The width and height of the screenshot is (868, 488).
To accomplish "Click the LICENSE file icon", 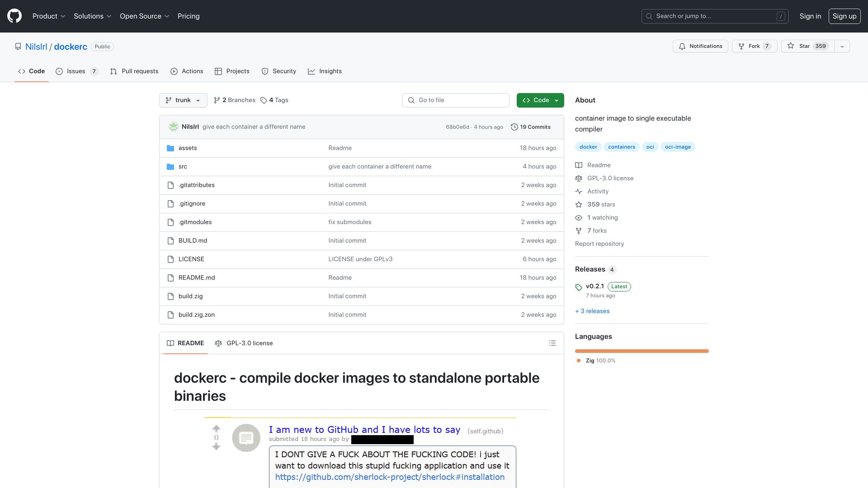I will (x=170, y=259).
